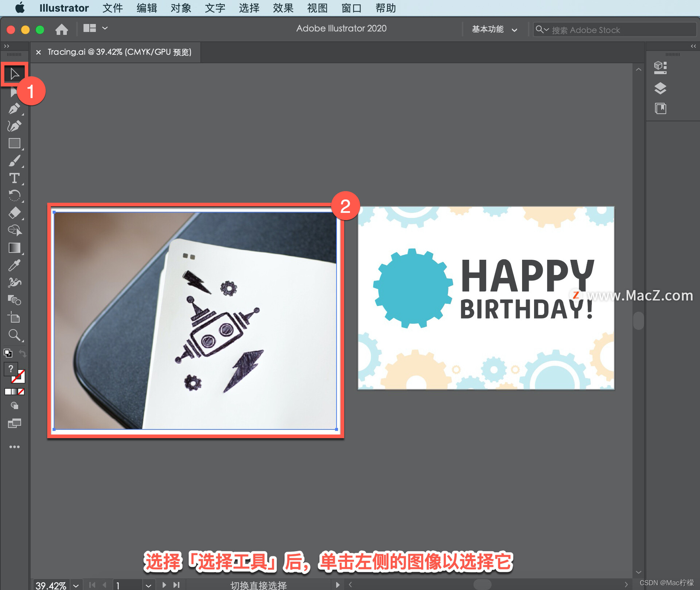Select the Paintbrush tool
The width and height of the screenshot is (700, 590).
click(x=14, y=161)
